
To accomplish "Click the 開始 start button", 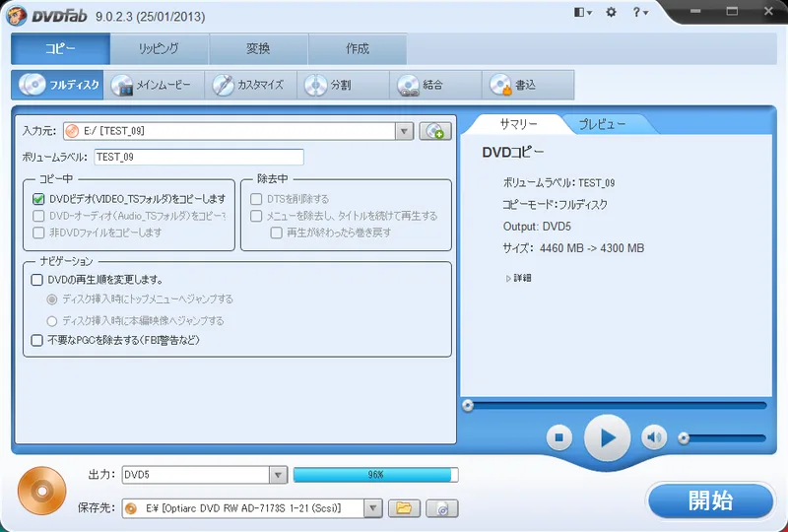I will coord(710,500).
